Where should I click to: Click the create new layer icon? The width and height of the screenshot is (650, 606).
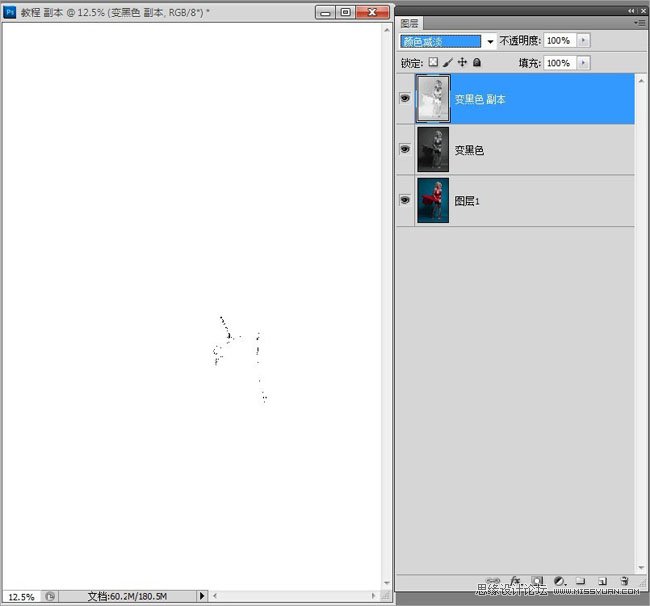point(602,581)
